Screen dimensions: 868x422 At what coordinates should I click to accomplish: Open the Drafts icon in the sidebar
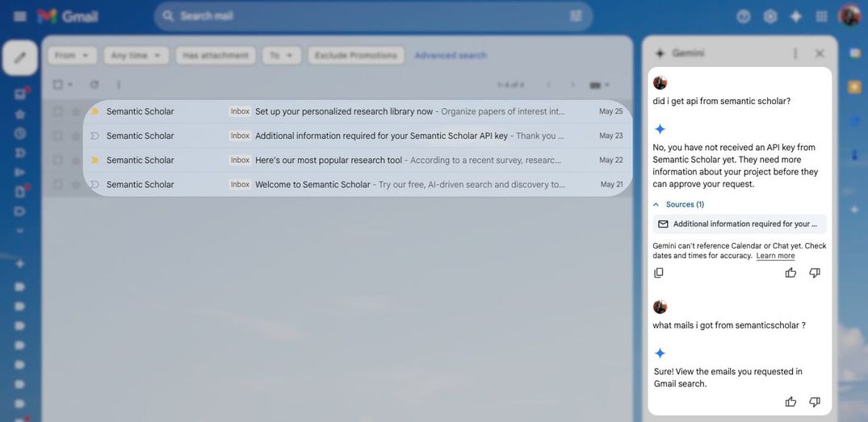click(20, 191)
